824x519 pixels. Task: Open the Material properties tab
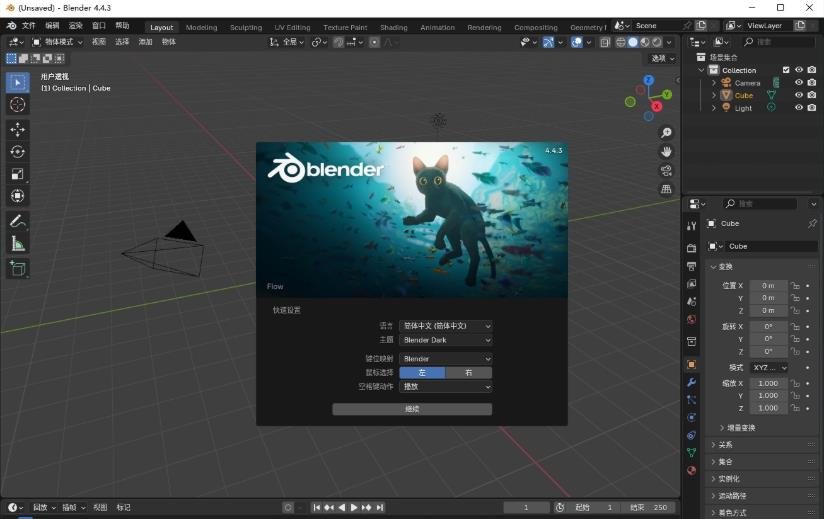pyautogui.click(x=692, y=471)
